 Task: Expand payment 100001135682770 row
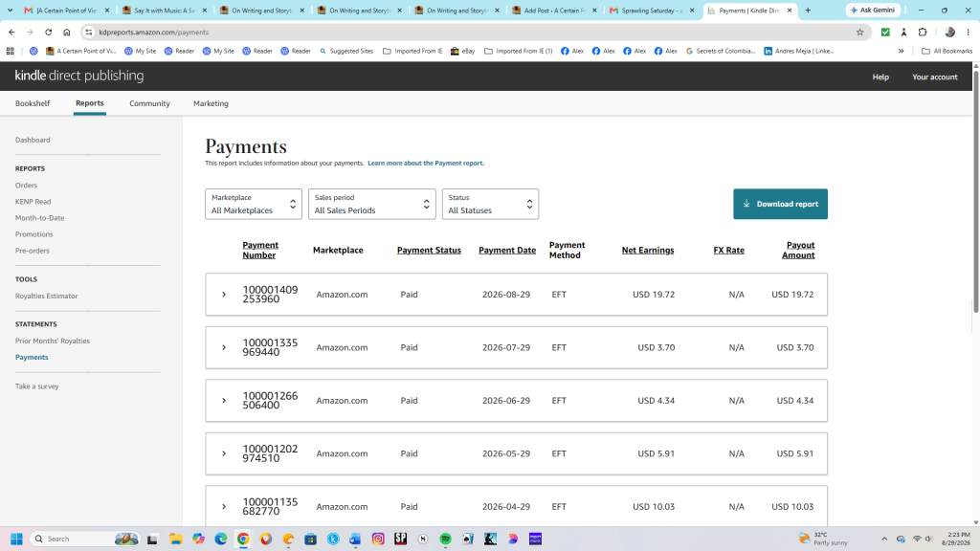pyautogui.click(x=224, y=507)
